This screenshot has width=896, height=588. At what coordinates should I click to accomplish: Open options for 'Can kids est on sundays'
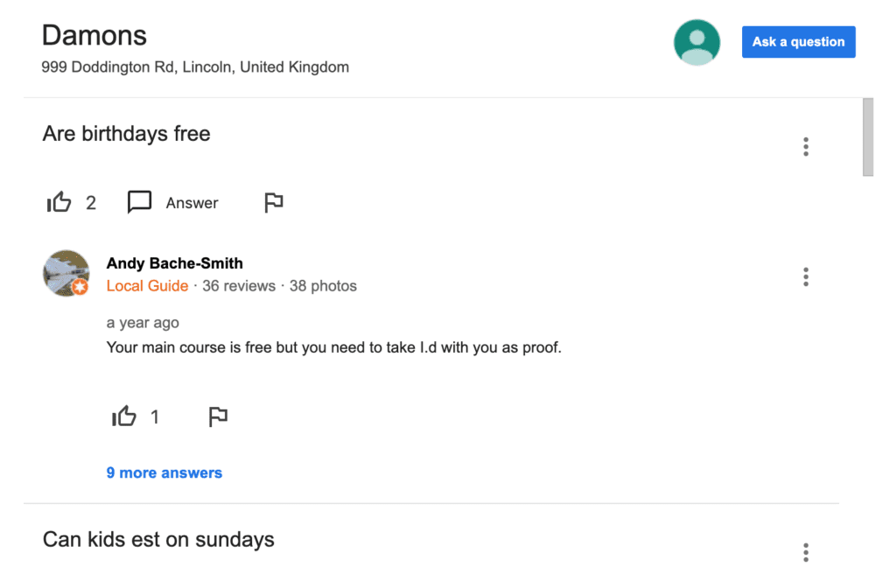coord(806,553)
